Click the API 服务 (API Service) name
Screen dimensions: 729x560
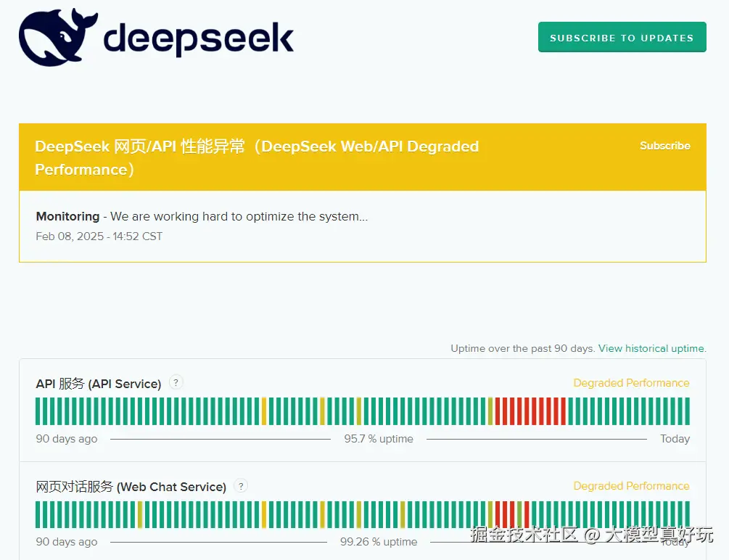point(99,384)
